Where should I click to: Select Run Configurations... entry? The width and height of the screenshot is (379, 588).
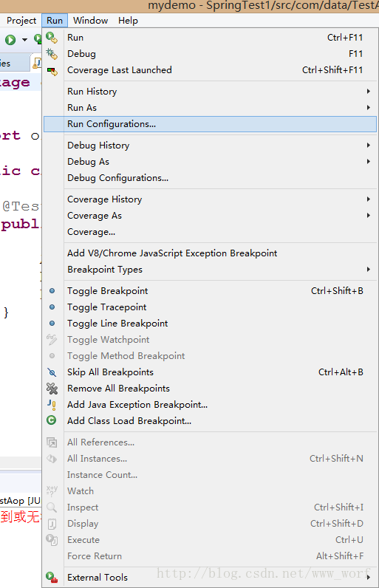coord(210,124)
